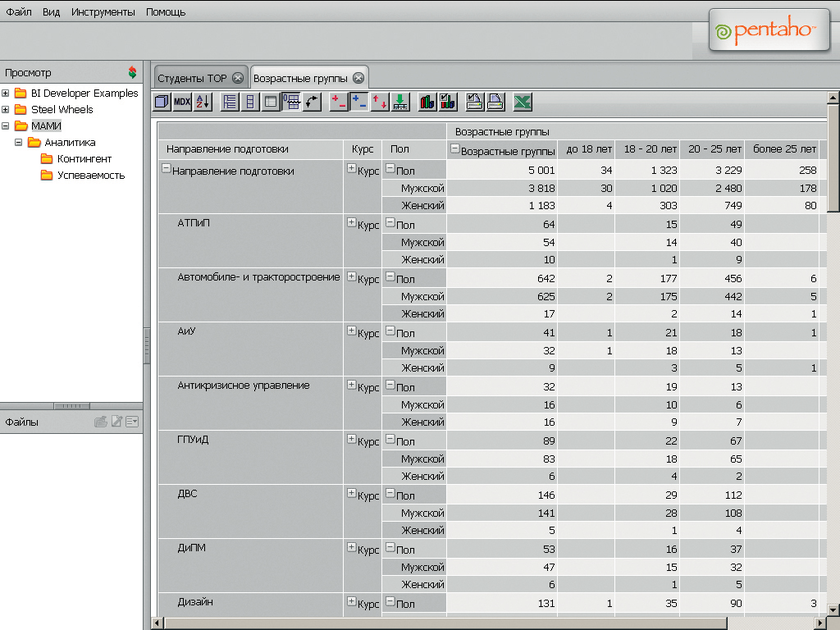Screen dimensions: 840x630
Task: Click the Excel export icon
Action: tap(522, 102)
